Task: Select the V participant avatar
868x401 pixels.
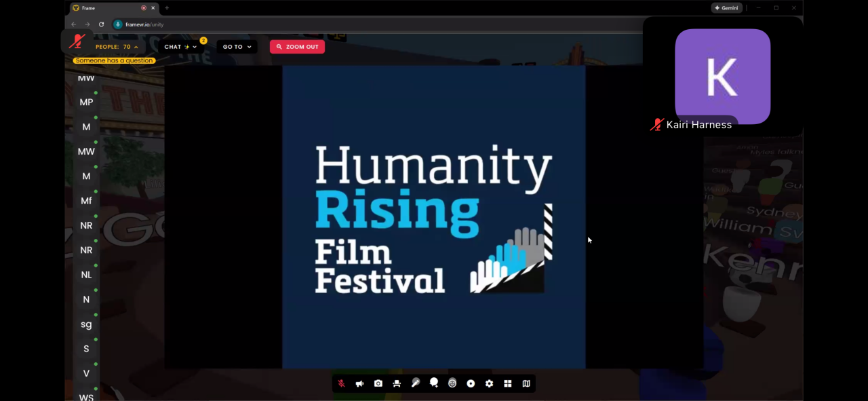Action: point(86,373)
